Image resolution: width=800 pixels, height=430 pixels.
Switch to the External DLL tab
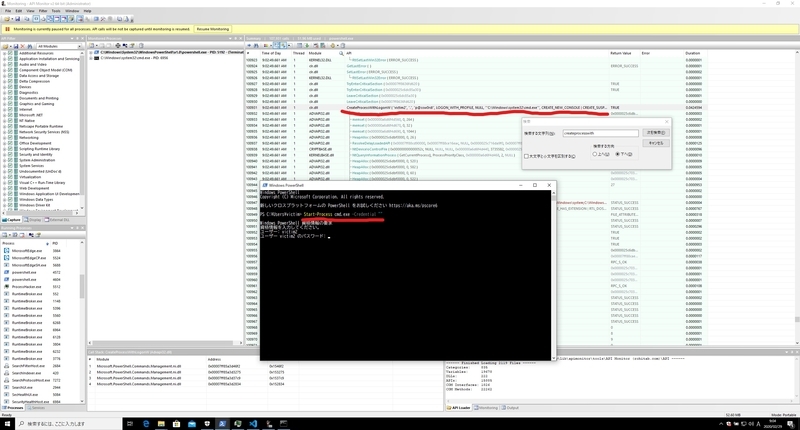tap(57, 220)
